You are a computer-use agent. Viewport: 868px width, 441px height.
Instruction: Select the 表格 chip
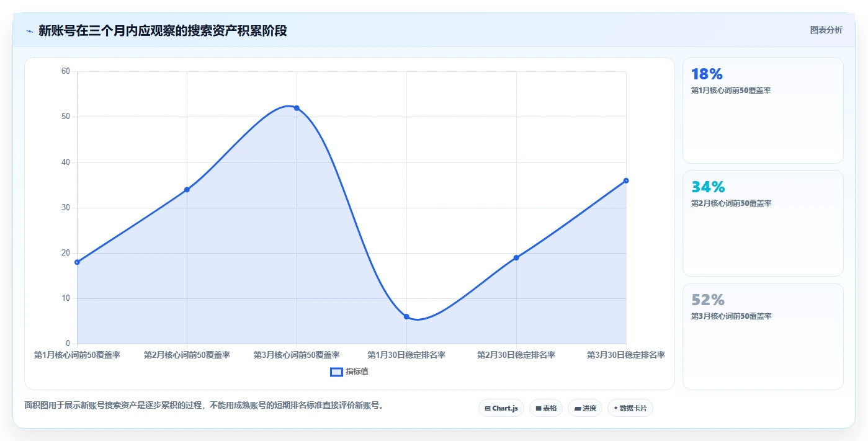(x=546, y=408)
